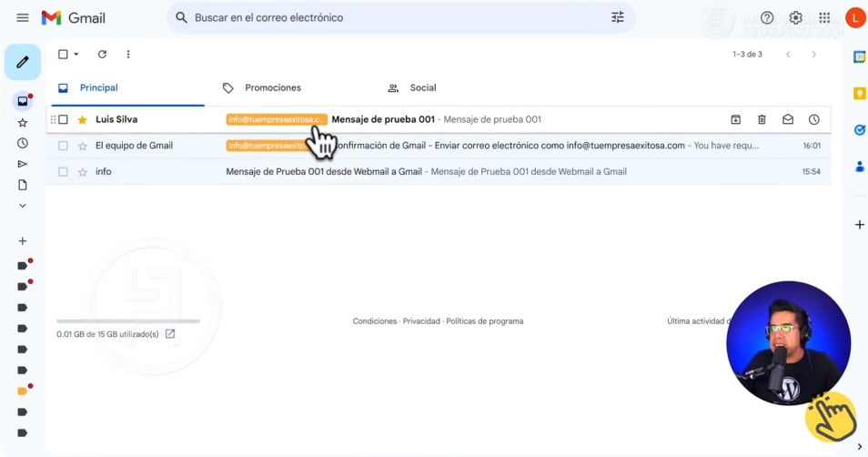This screenshot has height=457, width=868.
Task: Open the account avatar L
Action: point(856,17)
